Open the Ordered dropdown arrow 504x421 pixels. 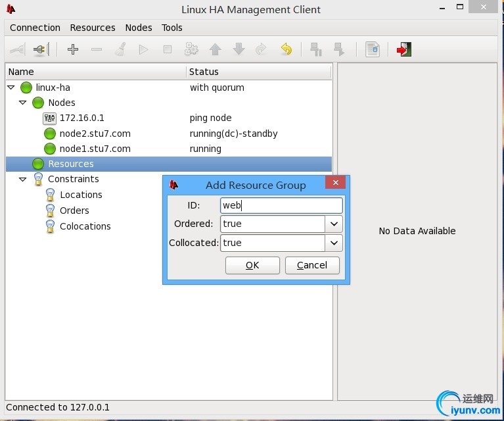[x=334, y=224]
